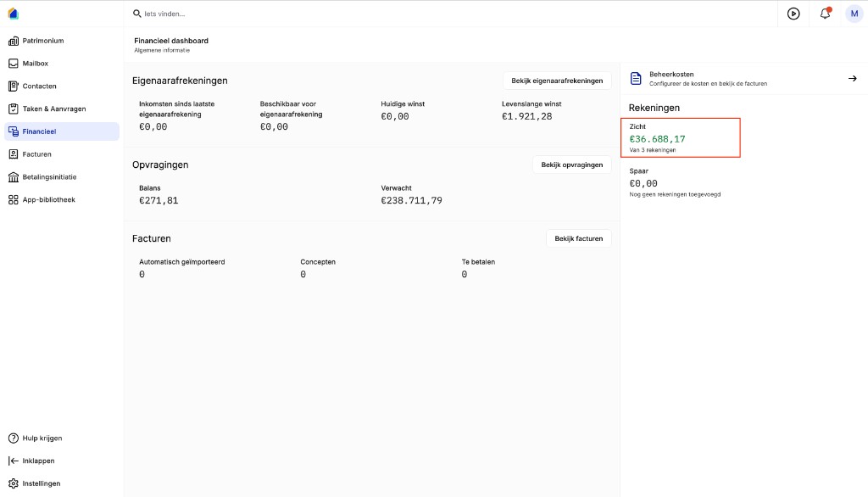Image resolution: width=868 pixels, height=497 pixels.
Task: Click the Patrimonium buildings icon
Action: click(x=14, y=41)
